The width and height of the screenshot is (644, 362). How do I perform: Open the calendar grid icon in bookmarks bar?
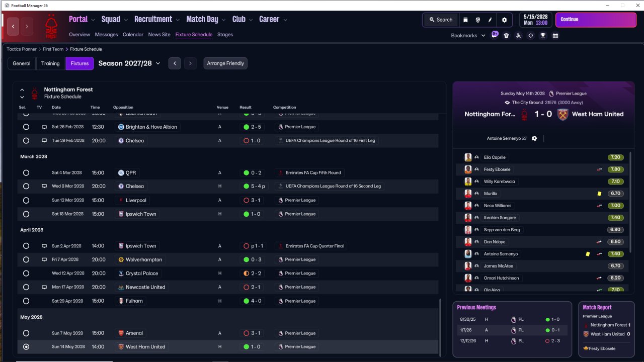555,36
